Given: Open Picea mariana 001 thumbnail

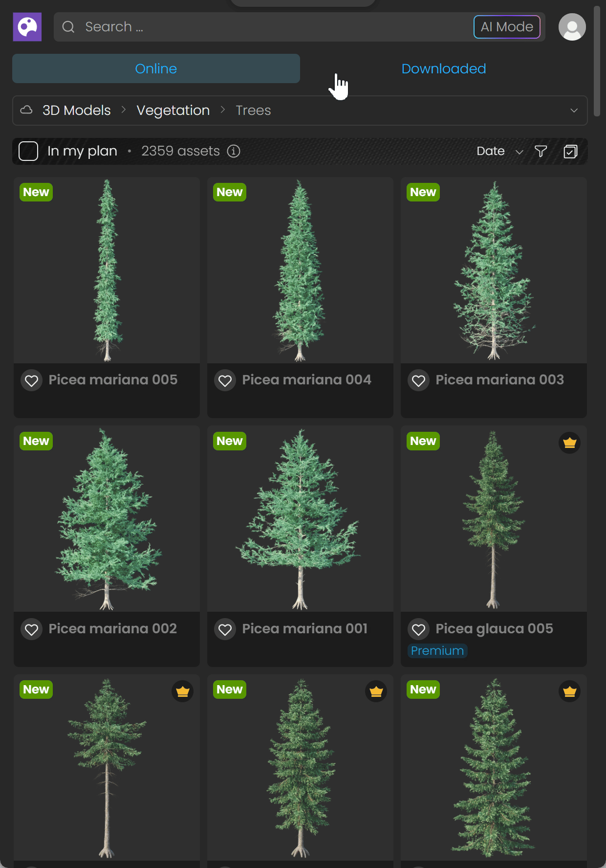Looking at the screenshot, I should click(301, 519).
